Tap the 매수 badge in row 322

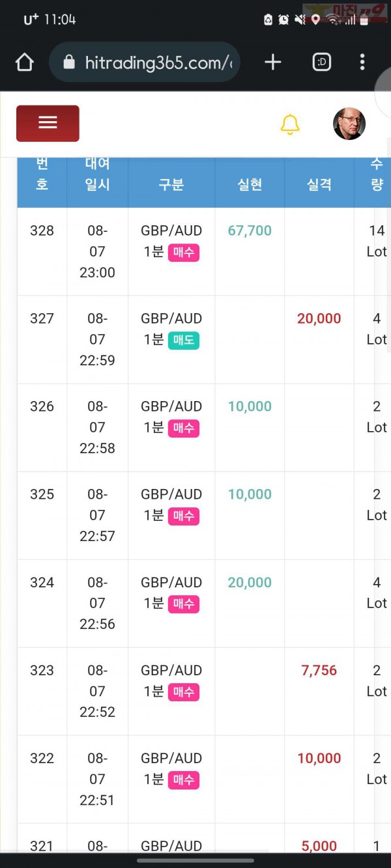coord(184,779)
